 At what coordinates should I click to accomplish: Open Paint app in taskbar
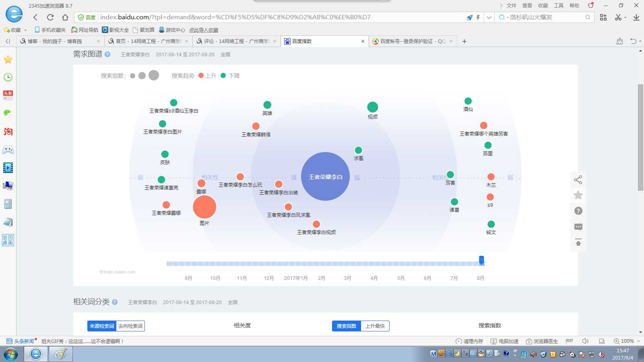click(61, 354)
